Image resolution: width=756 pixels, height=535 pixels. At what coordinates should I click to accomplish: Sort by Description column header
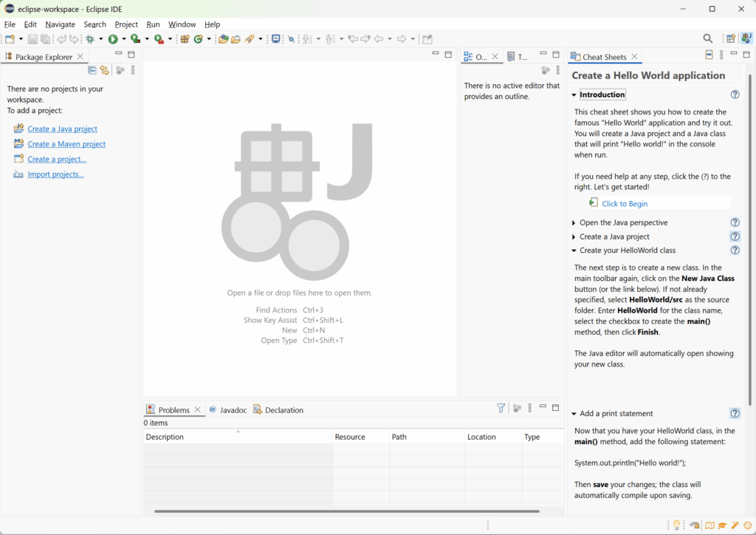pyautogui.click(x=238, y=437)
